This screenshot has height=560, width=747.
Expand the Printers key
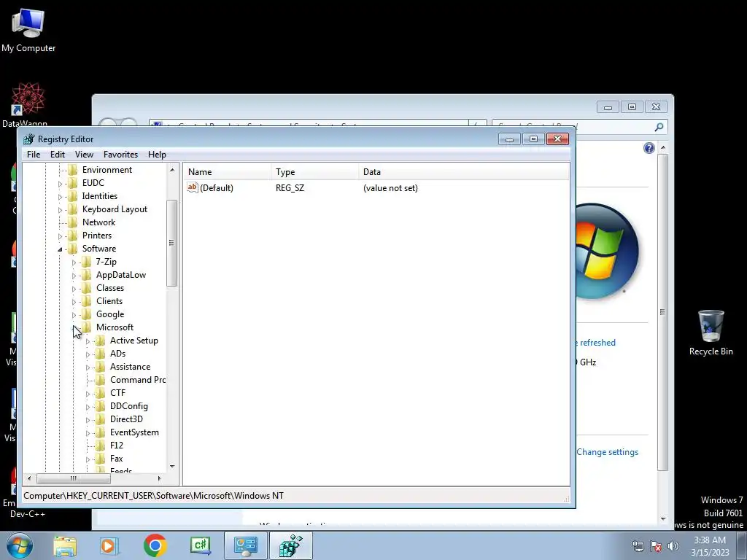[60, 236]
